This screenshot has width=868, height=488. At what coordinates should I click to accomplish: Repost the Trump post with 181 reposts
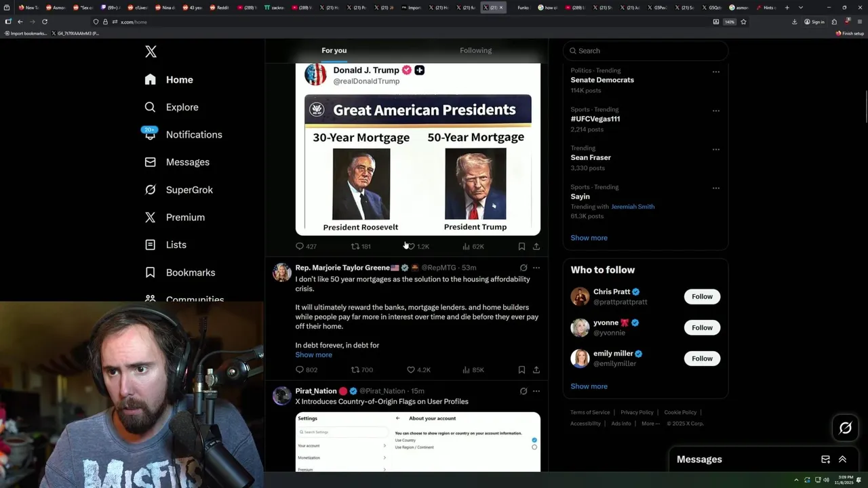tap(361, 247)
